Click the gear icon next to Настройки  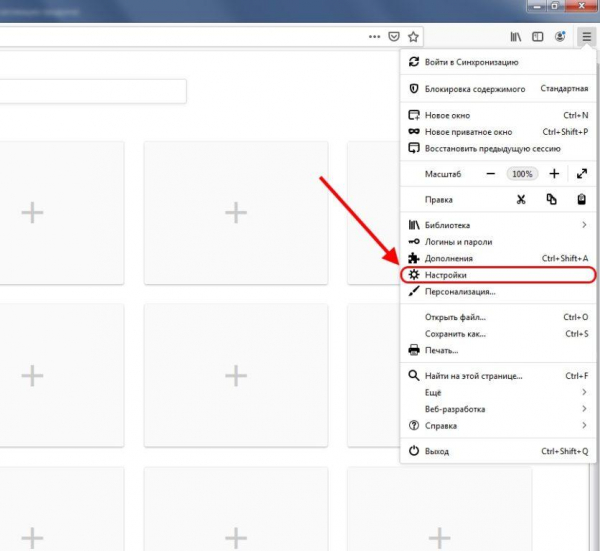[414, 275]
